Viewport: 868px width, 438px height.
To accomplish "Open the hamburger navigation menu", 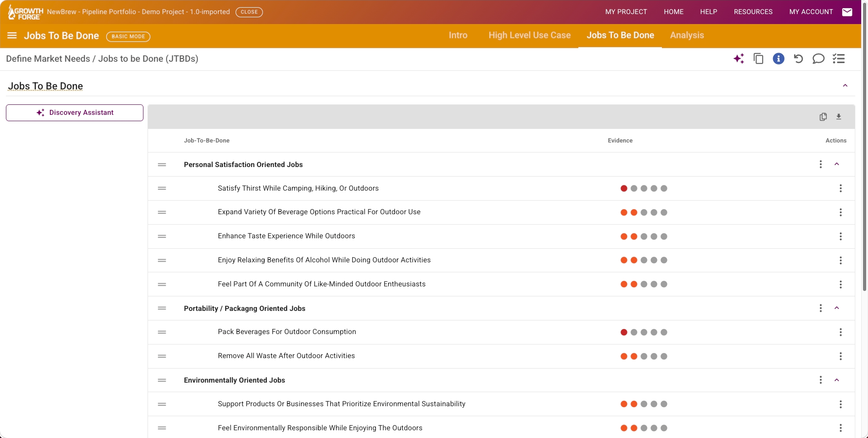I will (x=12, y=35).
